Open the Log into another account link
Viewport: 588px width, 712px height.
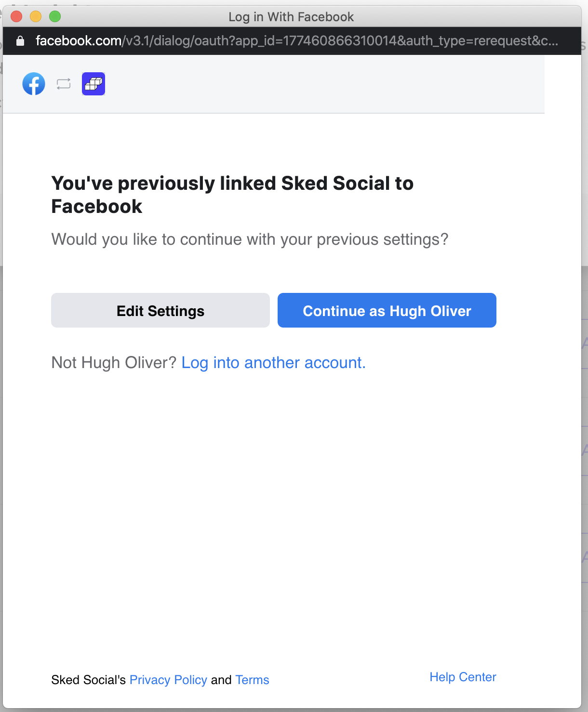(274, 362)
